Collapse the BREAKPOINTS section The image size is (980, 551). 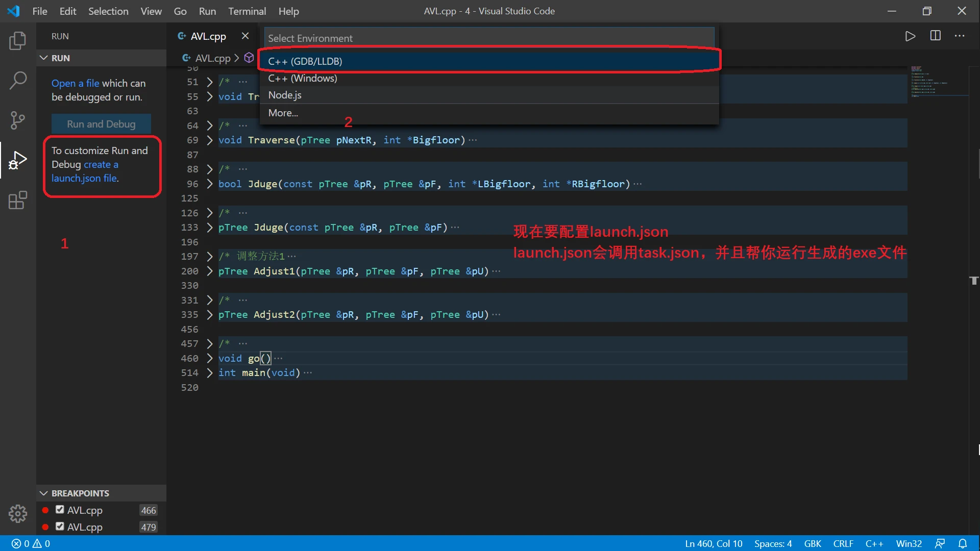44,493
